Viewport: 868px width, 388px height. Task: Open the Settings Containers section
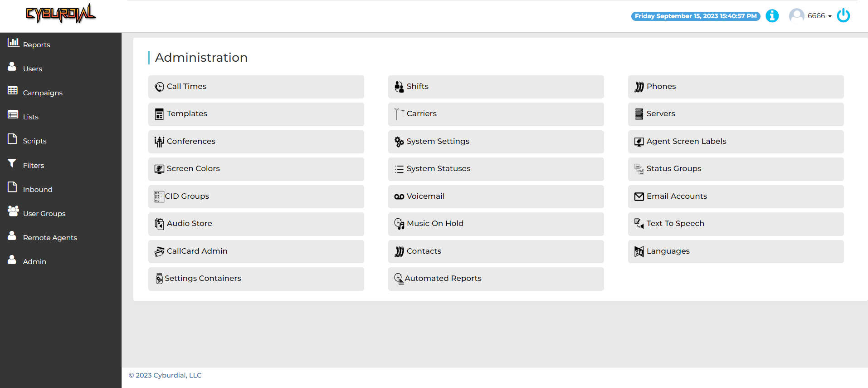coord(256,279)
